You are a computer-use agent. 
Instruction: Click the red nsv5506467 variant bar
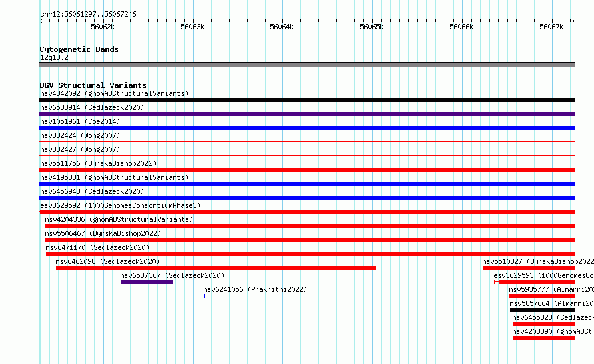point(310,240)
